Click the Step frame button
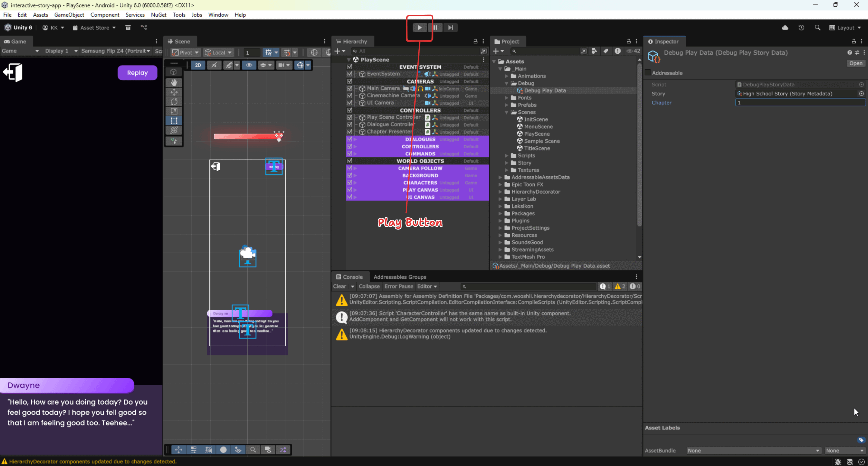Image resolution: width=868 pixels, height=466 pixels. (x=451, y=28)
